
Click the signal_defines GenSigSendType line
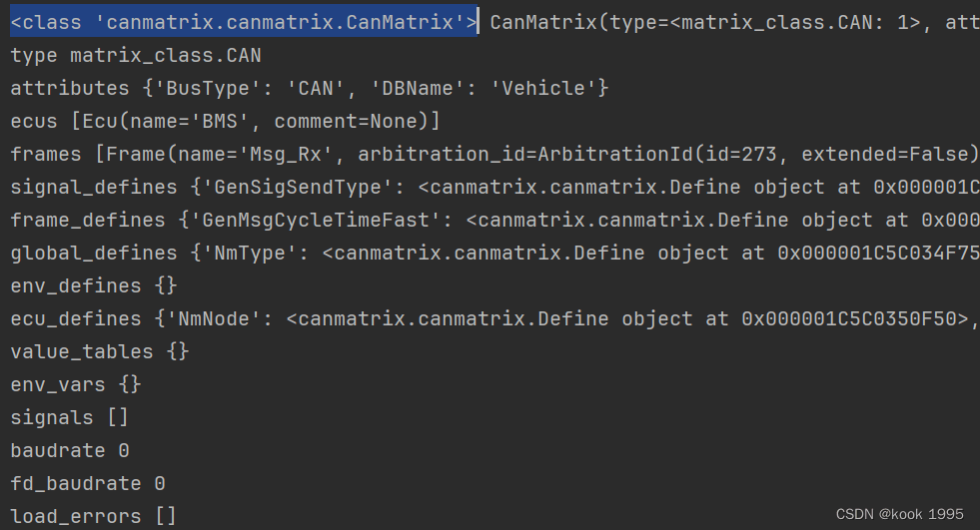(x=495, y=188)
